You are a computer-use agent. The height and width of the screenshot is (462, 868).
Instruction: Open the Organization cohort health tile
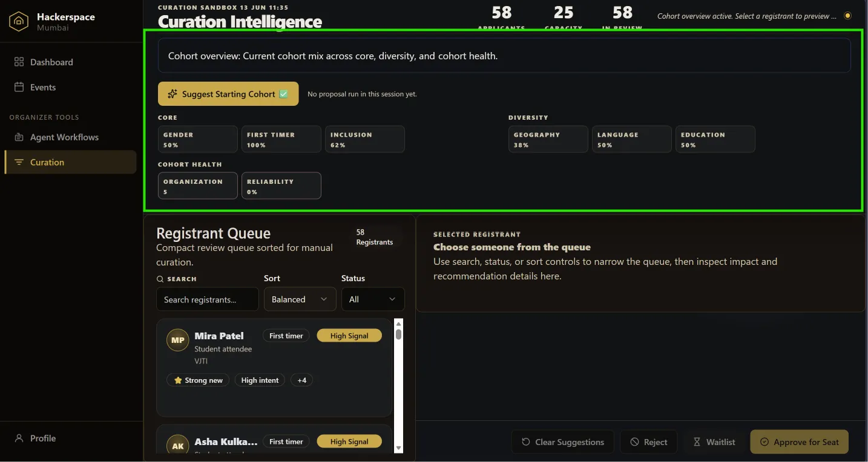pyautogui.click(x=197, y=186)
